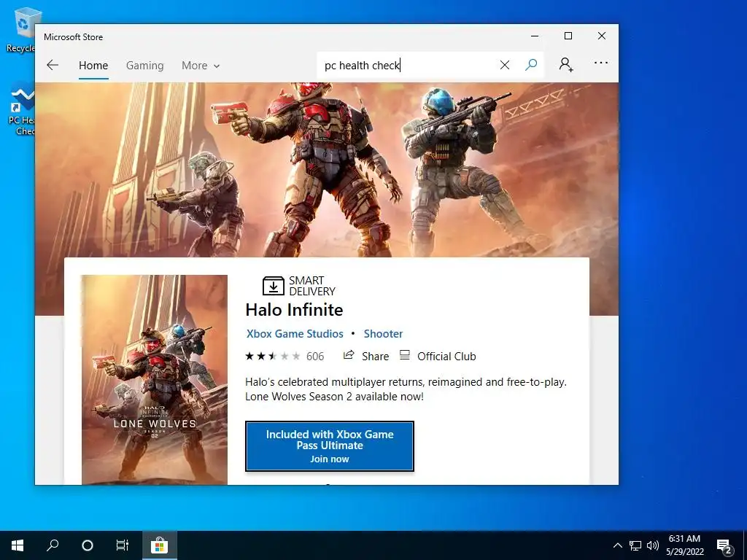The height and width of the screenshot is (560, 747).
Task: Open the network status tray icon
Action: click(x=635, y=545)
